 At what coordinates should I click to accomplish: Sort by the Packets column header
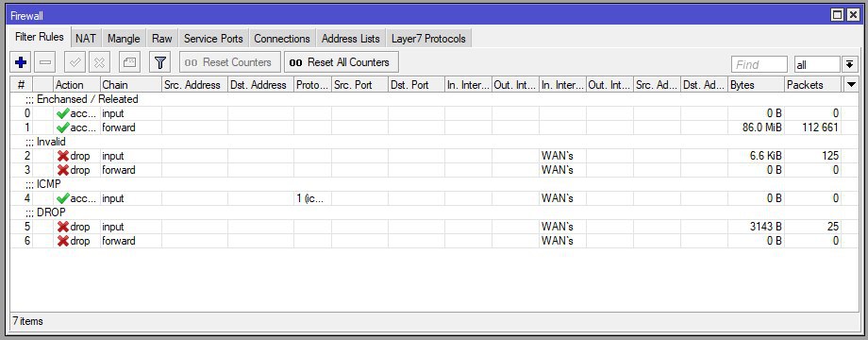point(813,85)
